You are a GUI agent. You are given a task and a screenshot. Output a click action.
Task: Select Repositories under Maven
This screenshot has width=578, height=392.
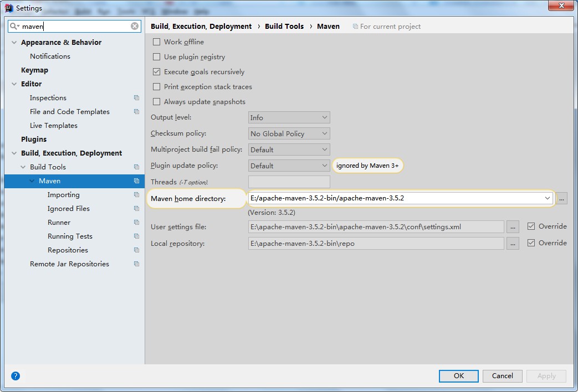click(68, 250)
